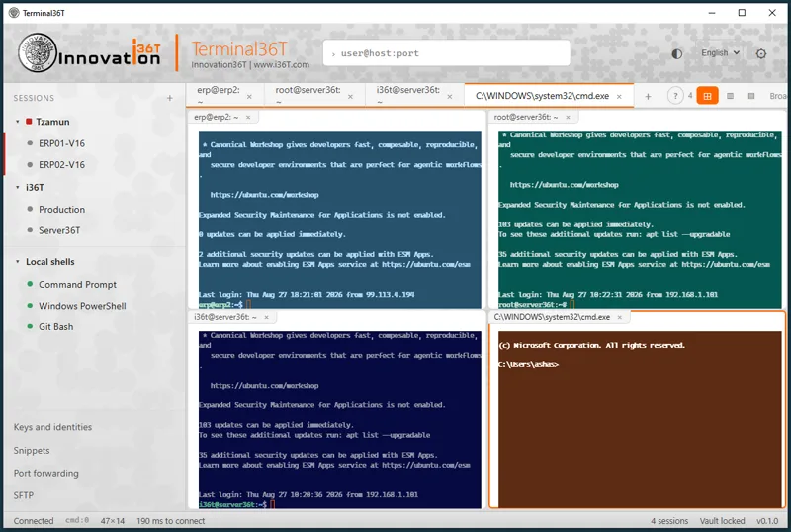Launch Windows PowerShell local shell

tap(82, 306)
